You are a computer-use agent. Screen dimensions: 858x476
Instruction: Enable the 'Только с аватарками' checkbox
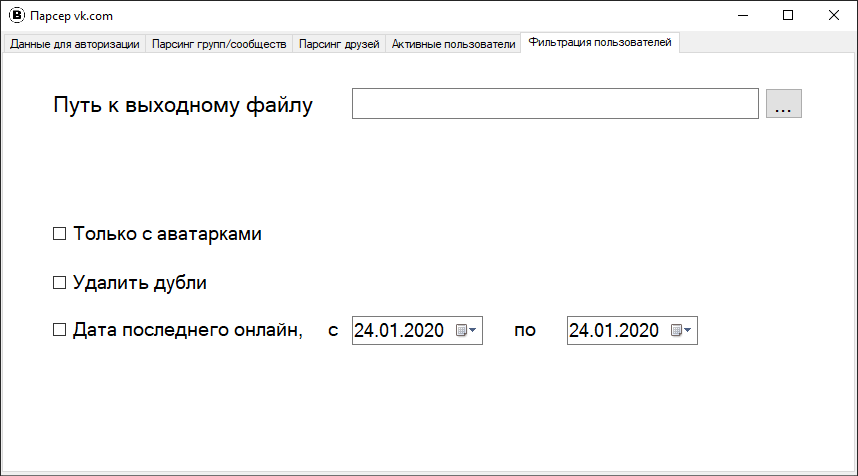[59, 234]
